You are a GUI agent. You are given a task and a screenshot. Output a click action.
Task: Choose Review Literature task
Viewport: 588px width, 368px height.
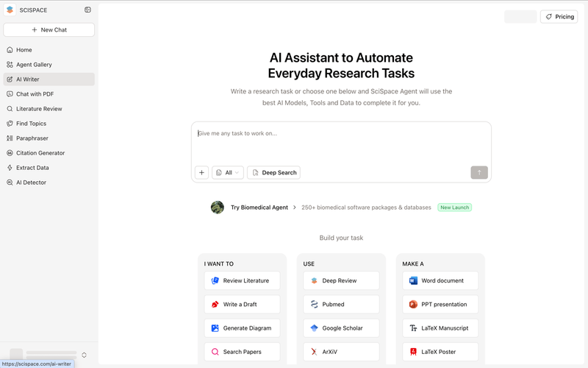coord(243,280)
